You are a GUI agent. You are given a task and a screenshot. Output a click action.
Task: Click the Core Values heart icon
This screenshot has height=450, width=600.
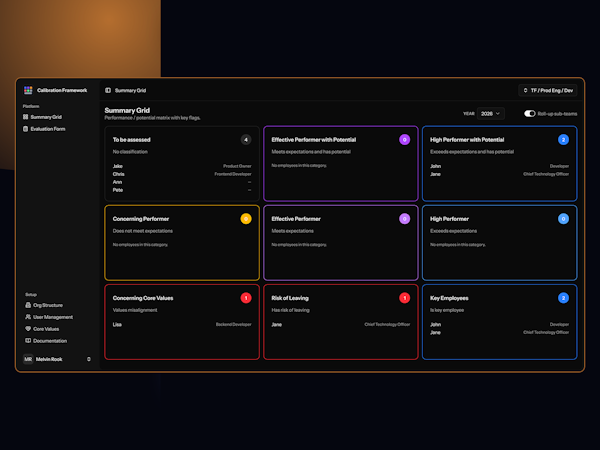(28, 329)
